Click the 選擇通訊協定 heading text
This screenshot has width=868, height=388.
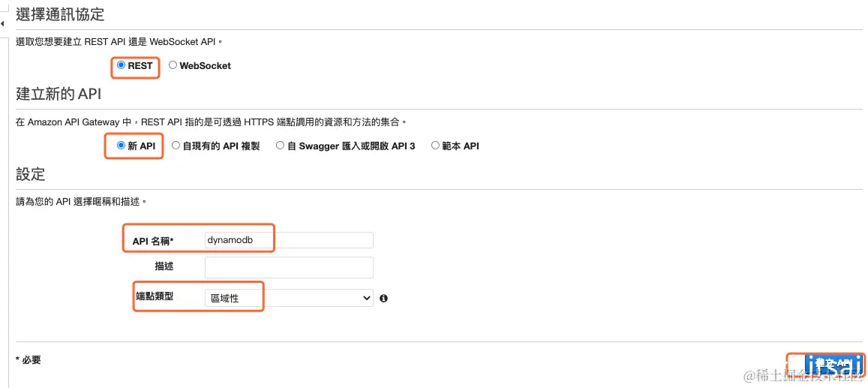coord(60,15)
